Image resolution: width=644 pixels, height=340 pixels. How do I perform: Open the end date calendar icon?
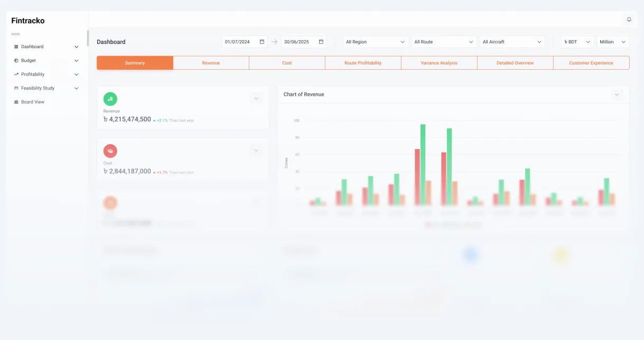coord(321,42)
